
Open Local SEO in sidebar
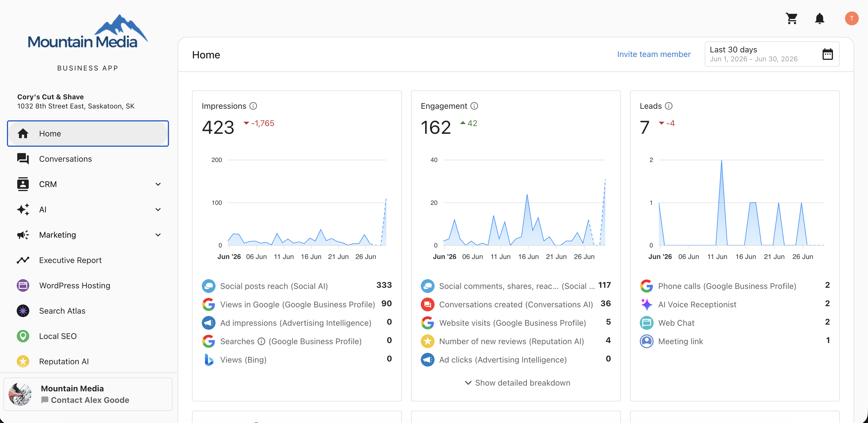88,336
